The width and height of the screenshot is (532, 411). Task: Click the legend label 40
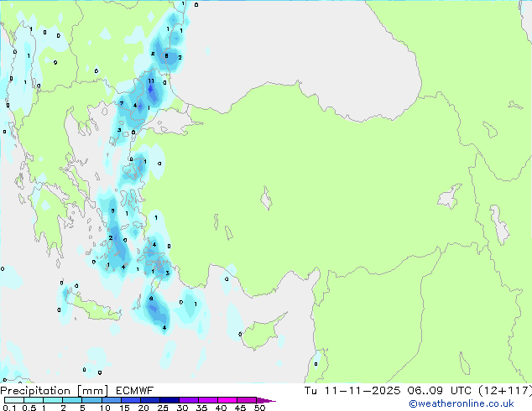coord(221,408)
